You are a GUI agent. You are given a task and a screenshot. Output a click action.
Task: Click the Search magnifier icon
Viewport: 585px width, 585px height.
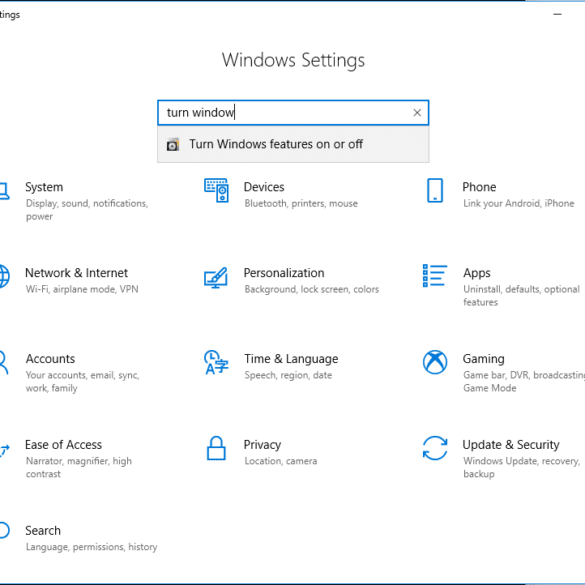coord(4,530)
